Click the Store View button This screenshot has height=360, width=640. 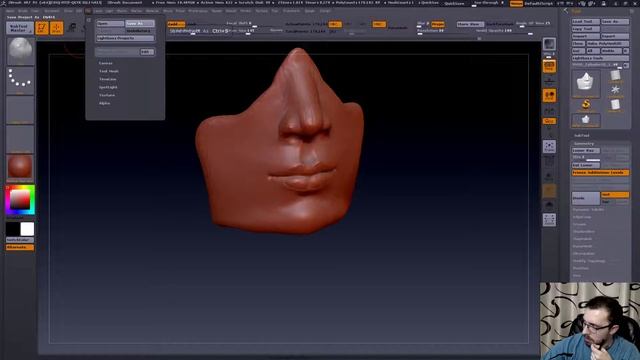pos(470,24)
